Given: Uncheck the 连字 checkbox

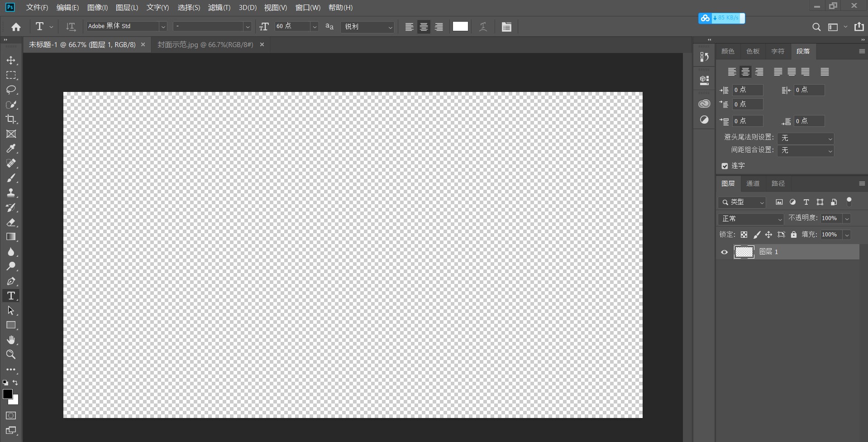Looking at the screenshot, I should pyautogui.click(x=725, y=166).
